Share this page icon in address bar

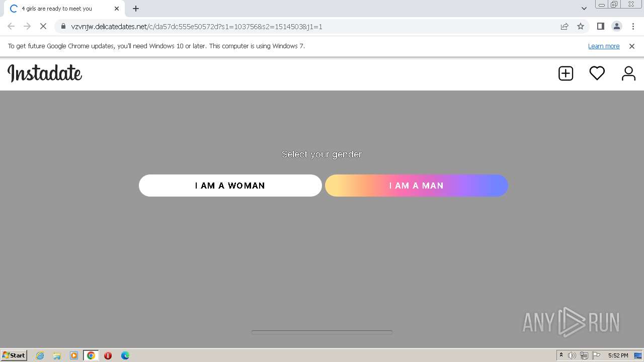tap(565, 26)
